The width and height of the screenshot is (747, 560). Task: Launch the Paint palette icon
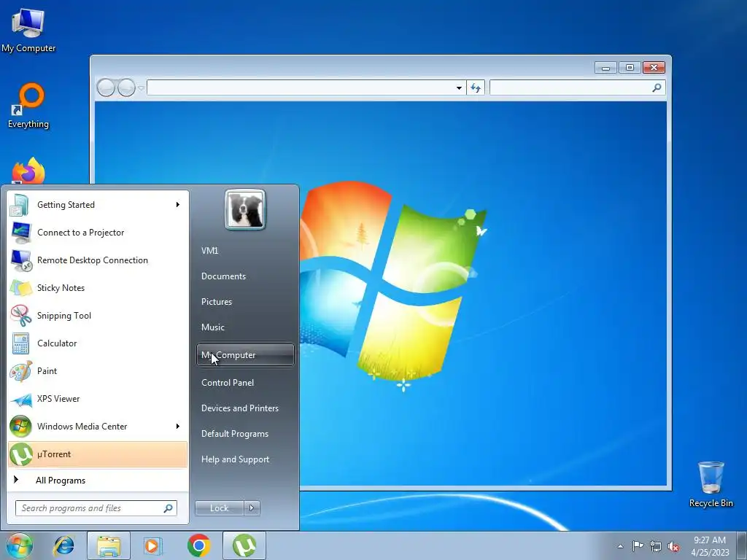pos(20,371)
